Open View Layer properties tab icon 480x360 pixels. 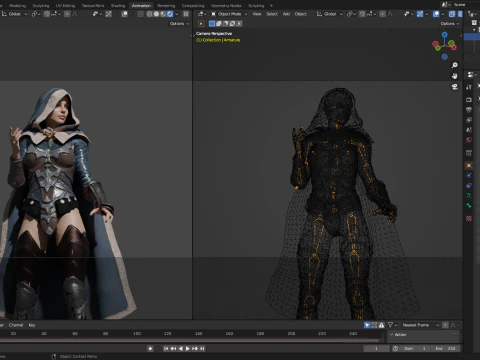tap(469, 120)
